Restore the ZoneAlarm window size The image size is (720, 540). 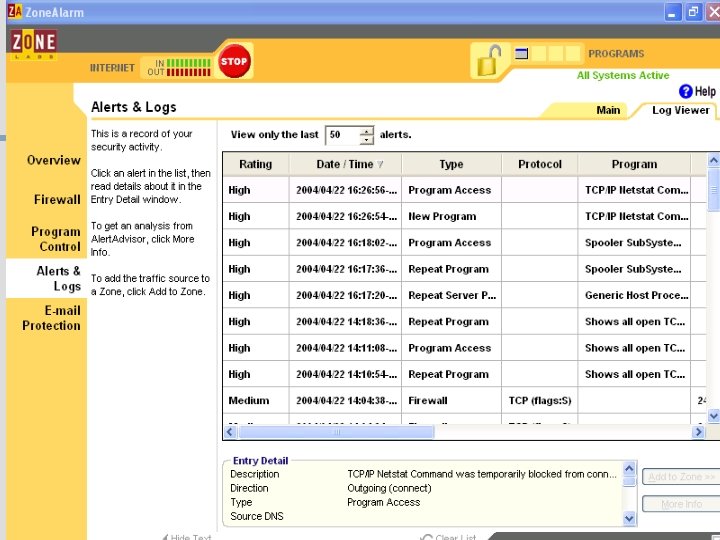pos(693,12)
